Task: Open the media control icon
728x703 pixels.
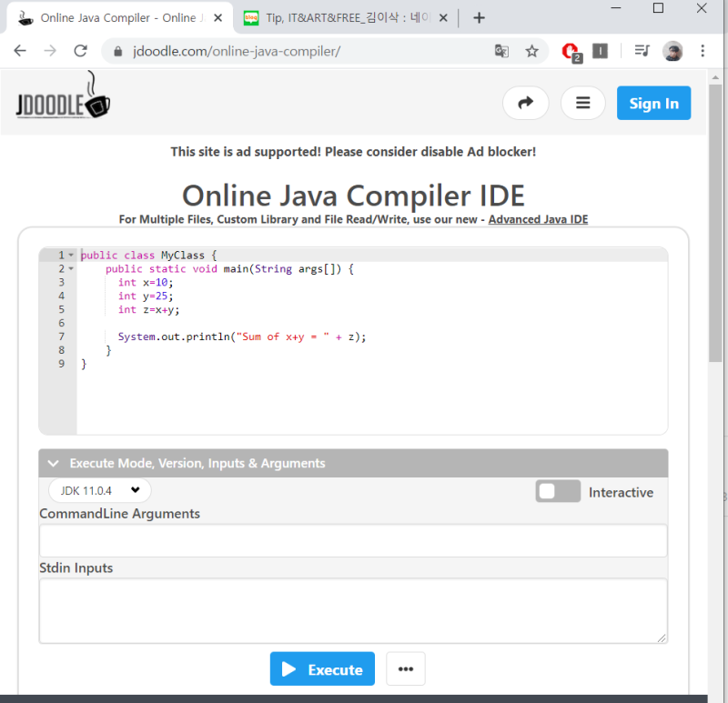Action: pyautogui.click(x=642, y=50)
